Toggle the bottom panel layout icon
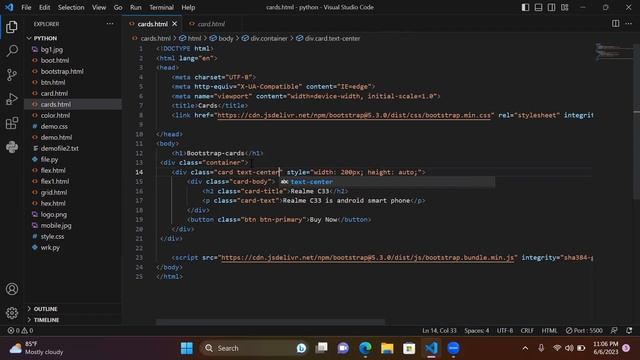Viewport: 640px width, 360px height. pyautogui.click(x=538, y=7)
